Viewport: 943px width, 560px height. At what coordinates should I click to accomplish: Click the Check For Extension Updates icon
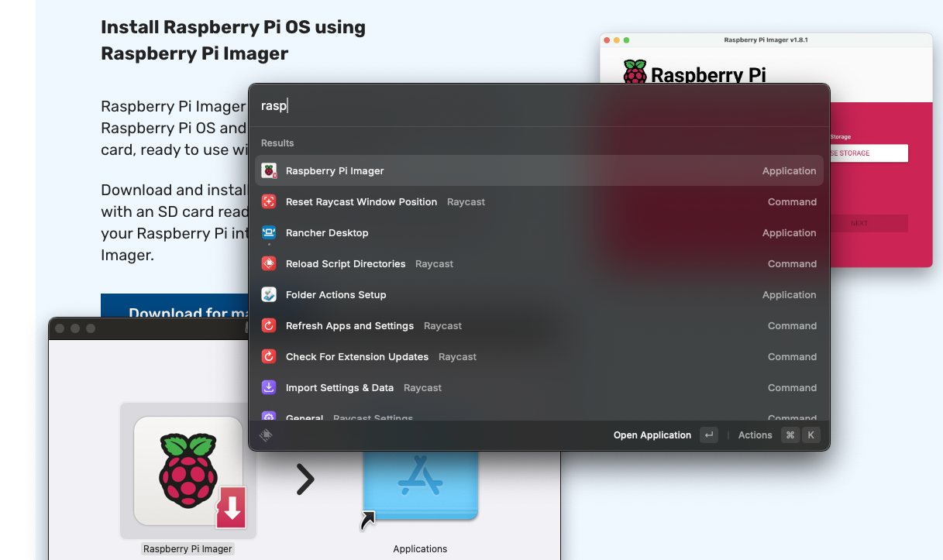[x=269, y=357]
